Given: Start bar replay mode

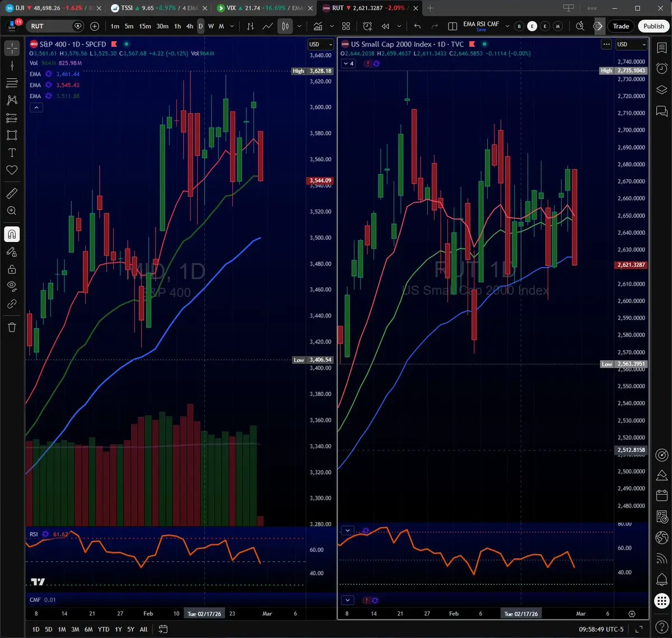Looking at the screenshot, I should [385, 26].
